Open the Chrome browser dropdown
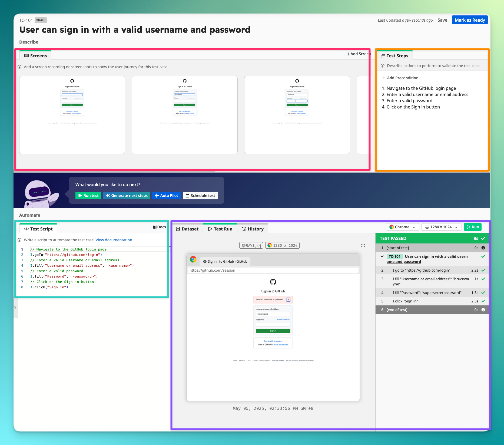 pos(403,227)
